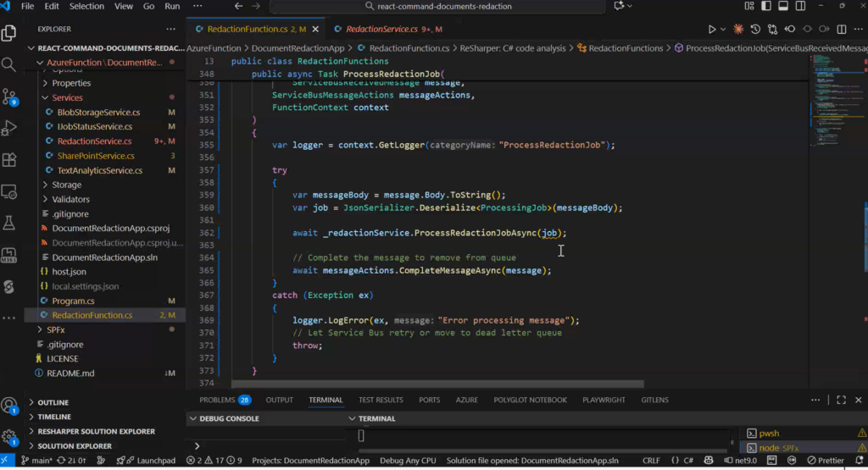The height and width of the screenshot is (470, 868).
Task: Open the Selection menu
Action: (86, 7)
